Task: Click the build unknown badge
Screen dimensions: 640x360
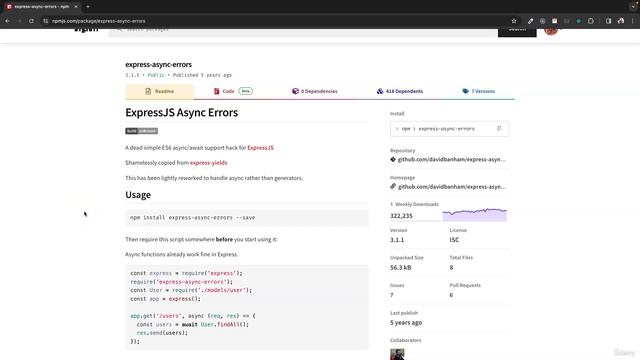Action: click(x=141, y=131)
